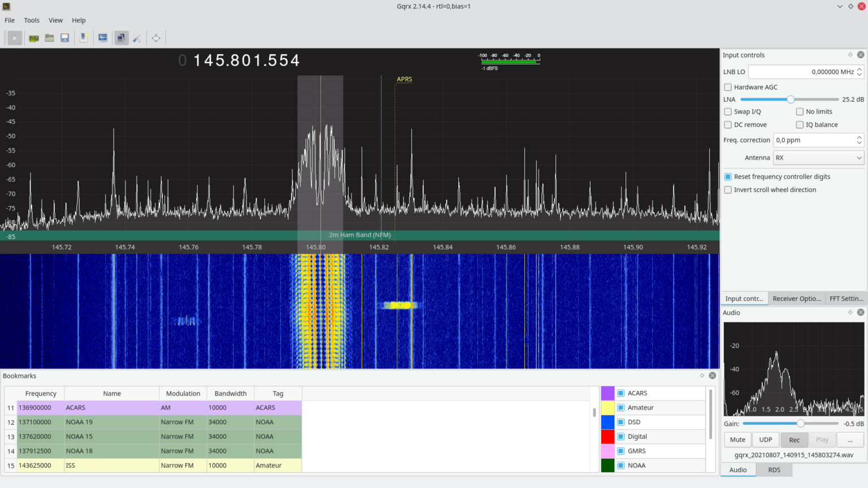868x488 pixels.
Task: Start recording with the Rec button
Action: [794, 439]
